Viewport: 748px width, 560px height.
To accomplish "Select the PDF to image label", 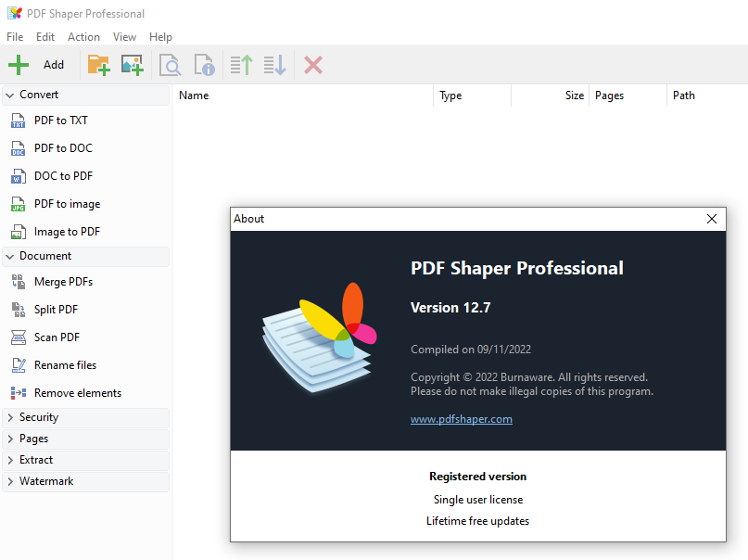I will 68,204.
